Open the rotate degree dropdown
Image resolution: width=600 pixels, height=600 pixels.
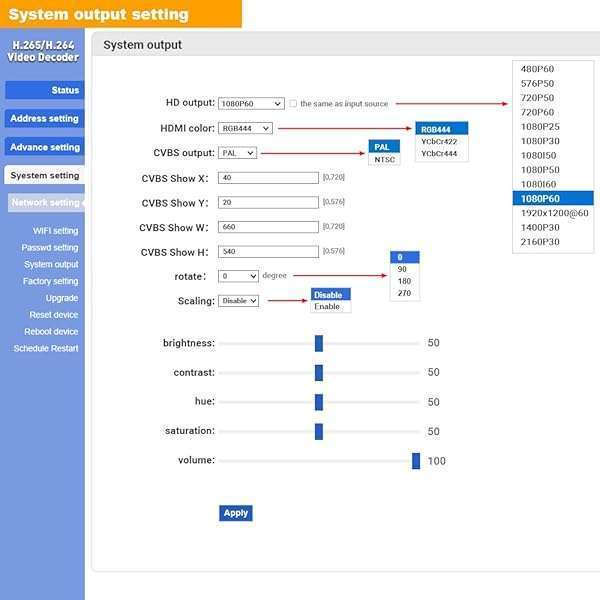(x=239, y=276)
